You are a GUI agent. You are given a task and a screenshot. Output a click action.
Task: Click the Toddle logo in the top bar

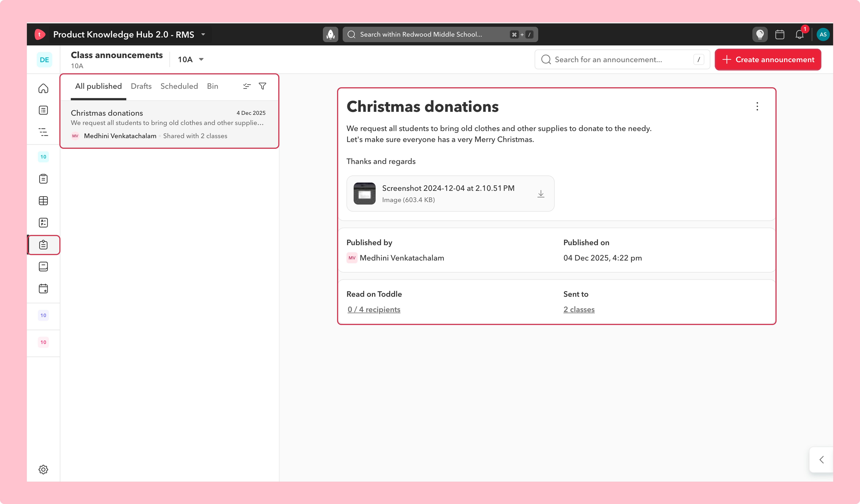point(40,34)
